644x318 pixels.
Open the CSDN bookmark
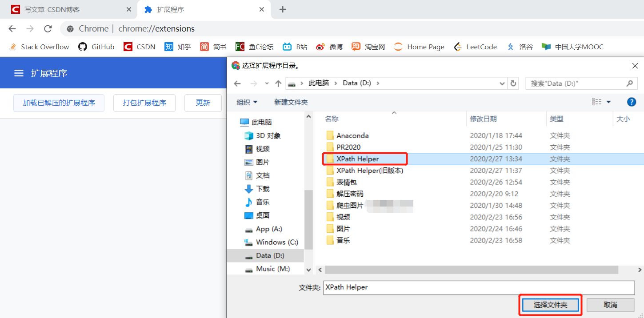click(x=139, y=47)
